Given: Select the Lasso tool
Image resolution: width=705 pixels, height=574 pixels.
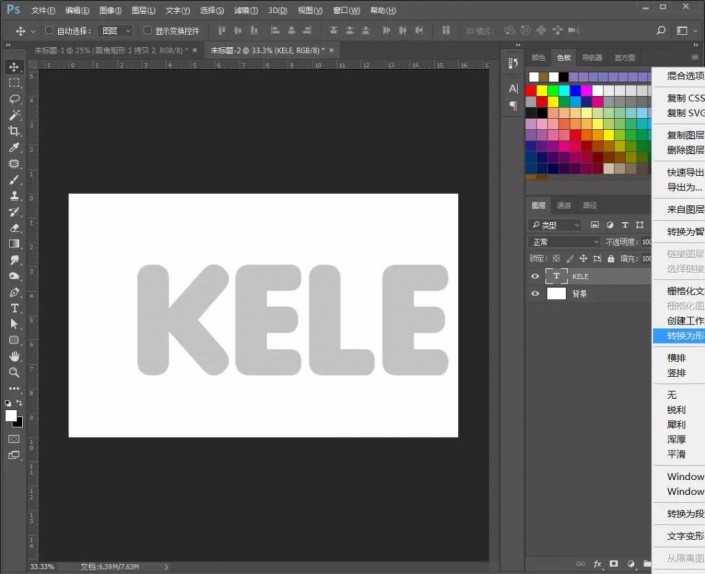Looking at the screenshot, I should 14,99.
